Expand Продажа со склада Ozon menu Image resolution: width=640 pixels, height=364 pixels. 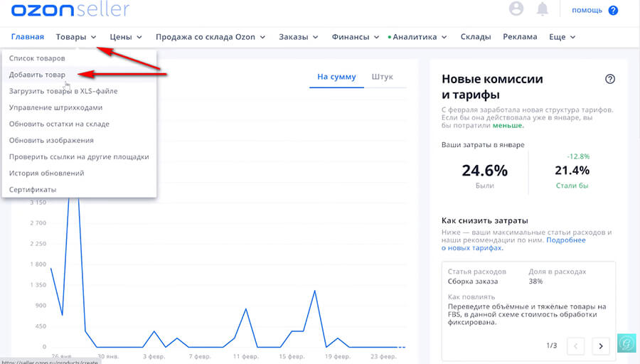210,37
